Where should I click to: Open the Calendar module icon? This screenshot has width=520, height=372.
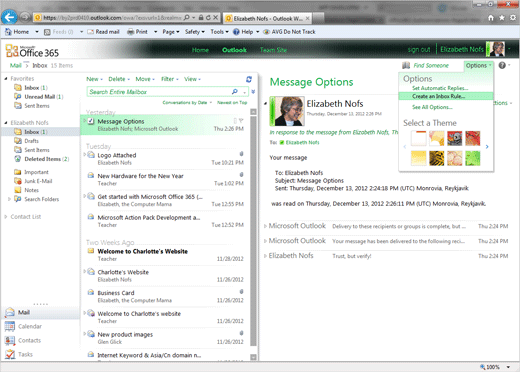(x=10, y=326)
